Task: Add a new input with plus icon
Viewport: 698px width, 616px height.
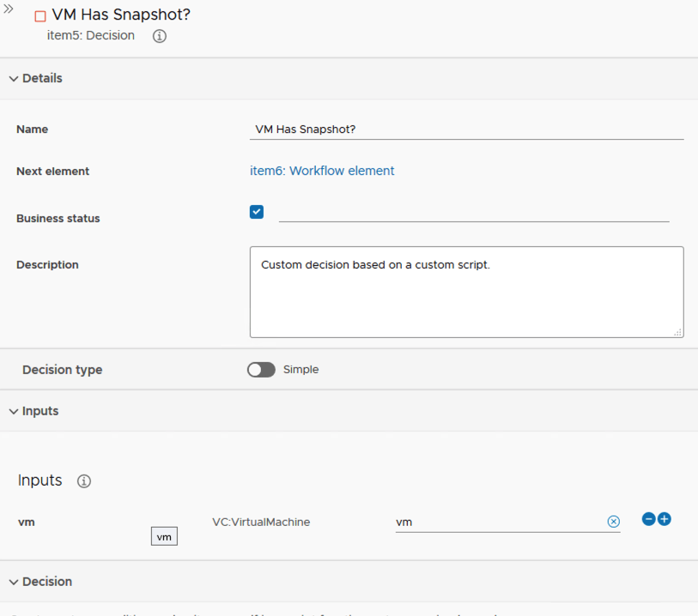Action: (665, 519)
